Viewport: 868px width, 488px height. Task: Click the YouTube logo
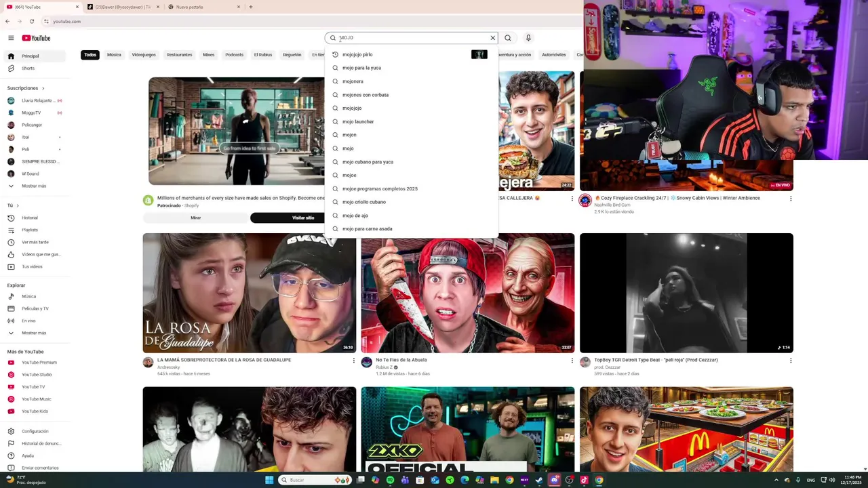coord(36,38)
